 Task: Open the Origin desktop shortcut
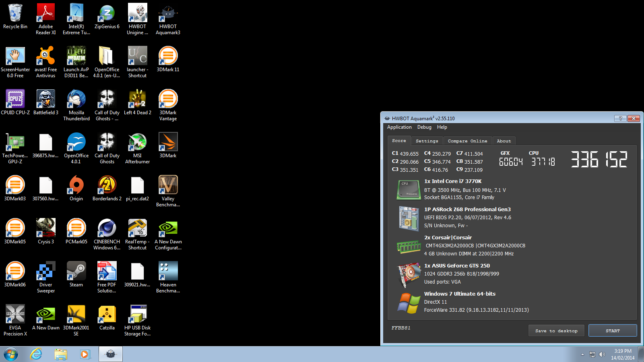tap(76, 189)
